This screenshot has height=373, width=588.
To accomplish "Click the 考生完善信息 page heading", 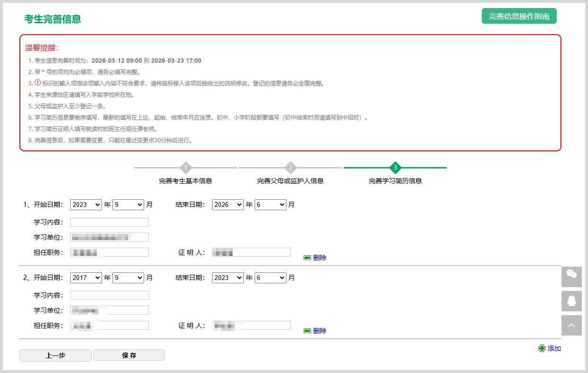I will pyautogui.click(x=53, y=19).
